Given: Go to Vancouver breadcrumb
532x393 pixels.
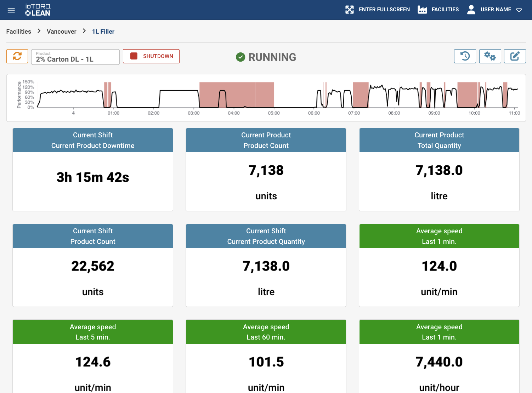Looking at the screenshot, I should [x=62, y=32].
